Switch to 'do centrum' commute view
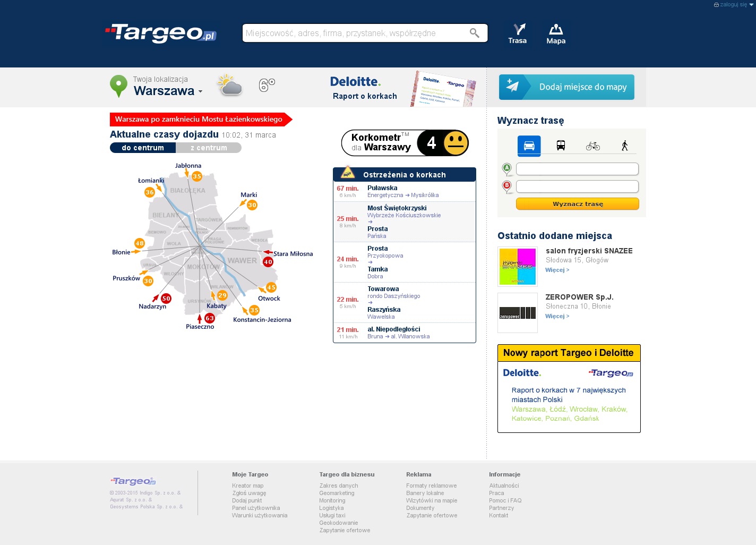756x545 pixels. [142, 148]
